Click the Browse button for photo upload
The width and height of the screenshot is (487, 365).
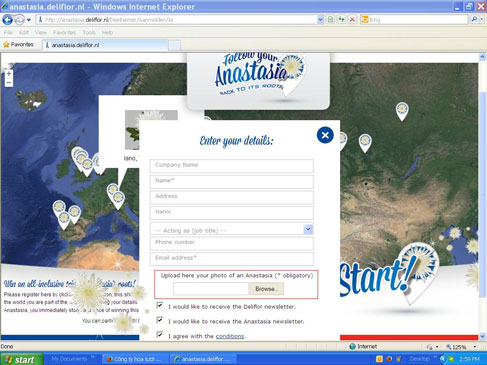pyautogui.click(x=266, y=289)
